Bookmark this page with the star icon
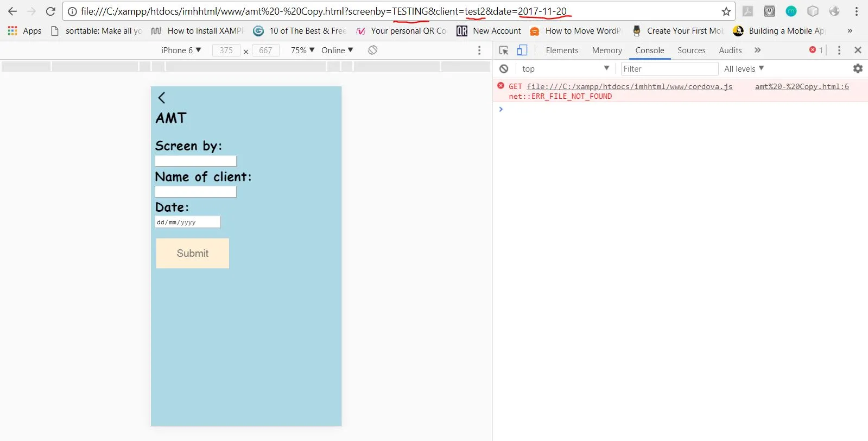Screen dimensions: 868x441 click(x=726, y=11)
